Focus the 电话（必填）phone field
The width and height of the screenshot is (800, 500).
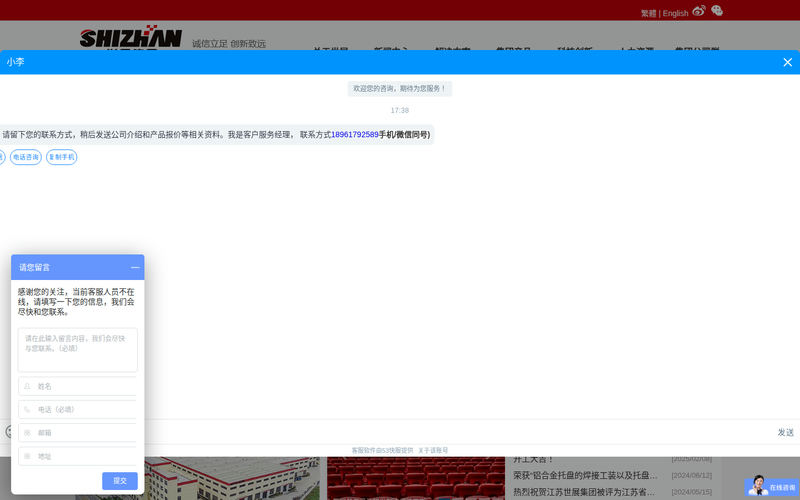coord(78,409)
